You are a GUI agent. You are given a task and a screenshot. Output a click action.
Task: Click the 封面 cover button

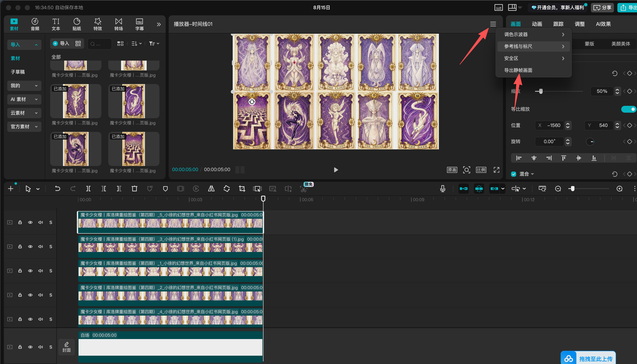[x=67, y=347]
